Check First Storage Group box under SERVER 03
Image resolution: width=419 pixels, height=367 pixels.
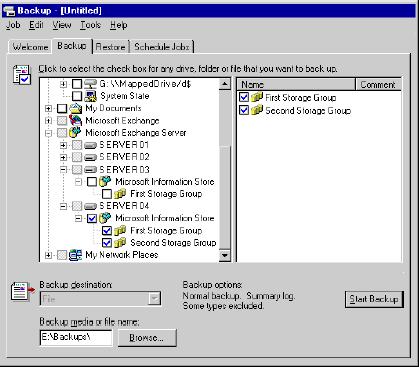107,194
